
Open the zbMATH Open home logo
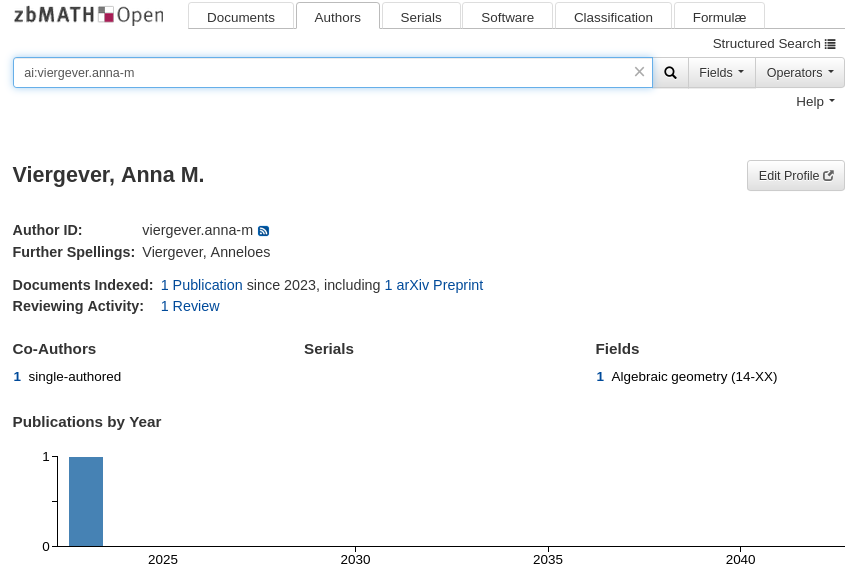pos(89,15)
